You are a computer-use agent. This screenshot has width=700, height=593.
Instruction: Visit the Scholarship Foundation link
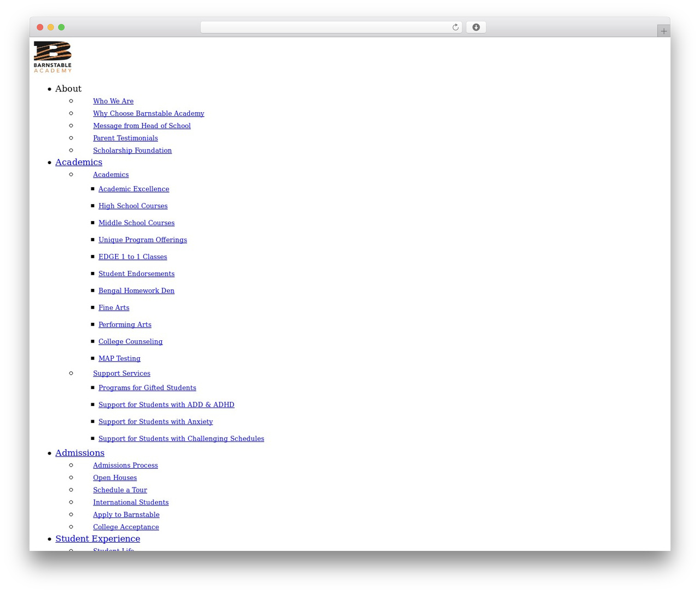coord(132,150)
